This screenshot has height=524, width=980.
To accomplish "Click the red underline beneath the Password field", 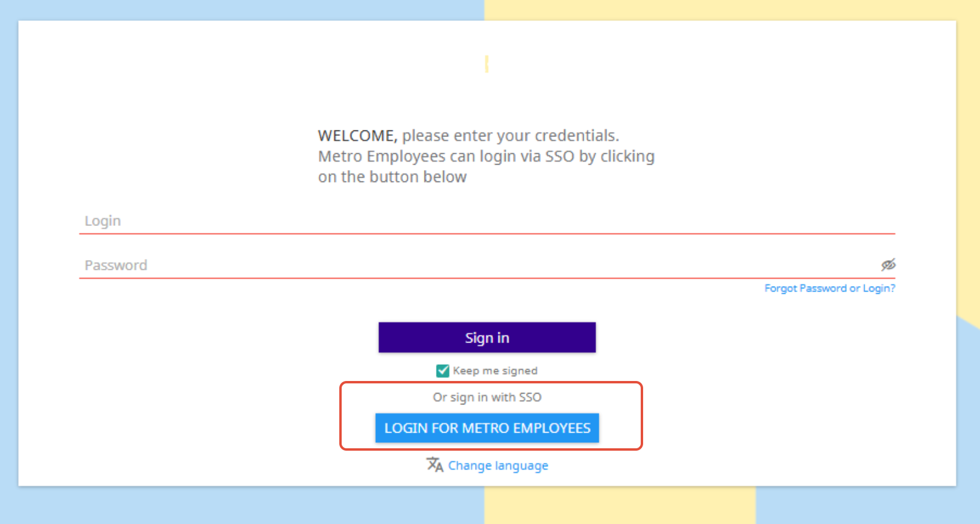I will (486, 278).
